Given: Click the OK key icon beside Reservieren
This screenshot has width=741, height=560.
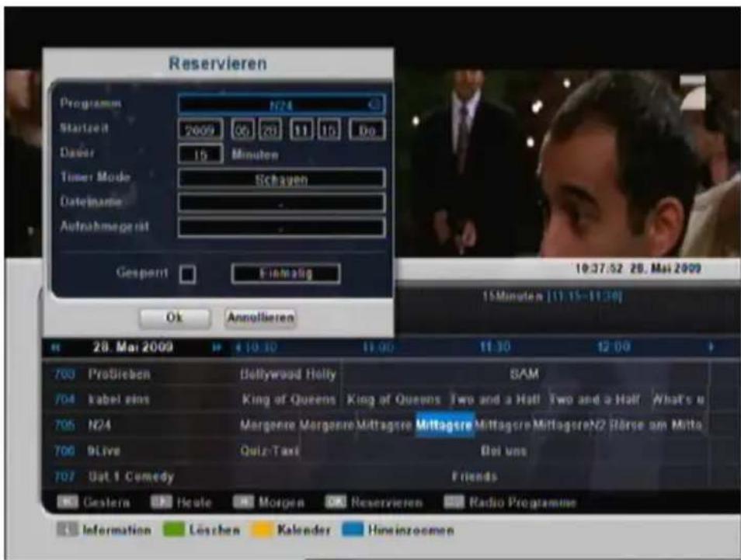Looking at the screenshot, I should click(x=336, y=502).
